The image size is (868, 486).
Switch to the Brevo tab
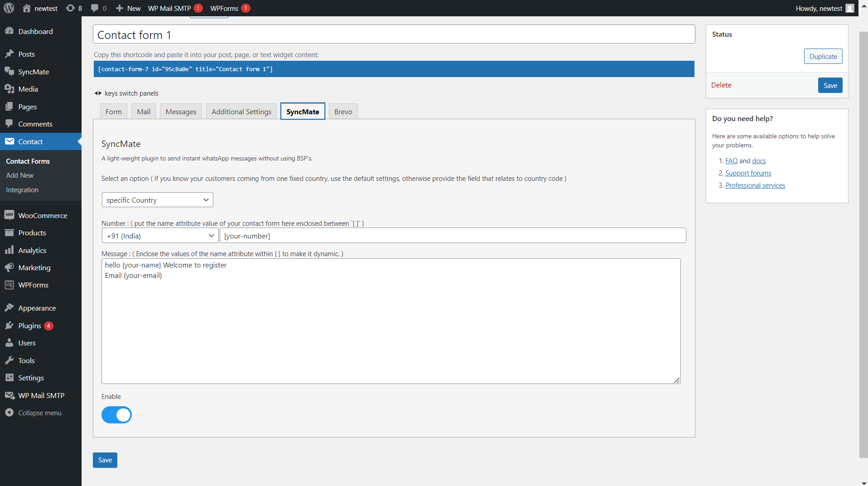(x=343, y=112)
